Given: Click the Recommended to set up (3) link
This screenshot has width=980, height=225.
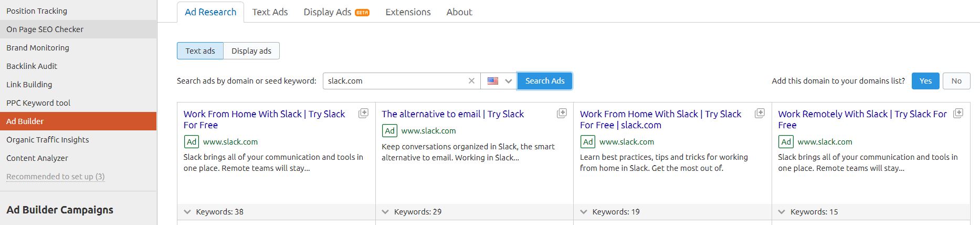Looking at the screenshot, I should click(55, 177).
